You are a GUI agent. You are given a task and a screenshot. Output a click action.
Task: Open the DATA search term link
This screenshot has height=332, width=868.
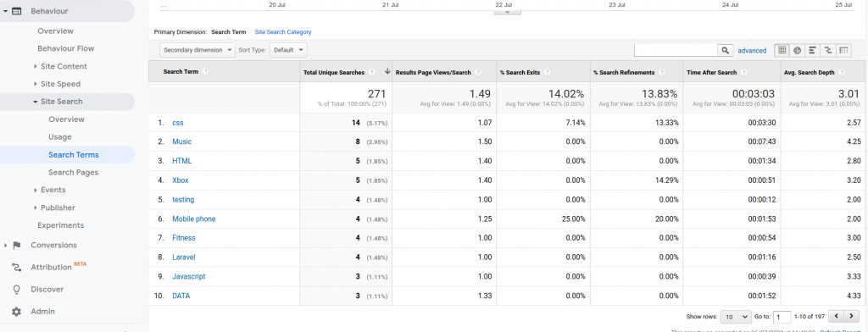(x=181, y=296)
